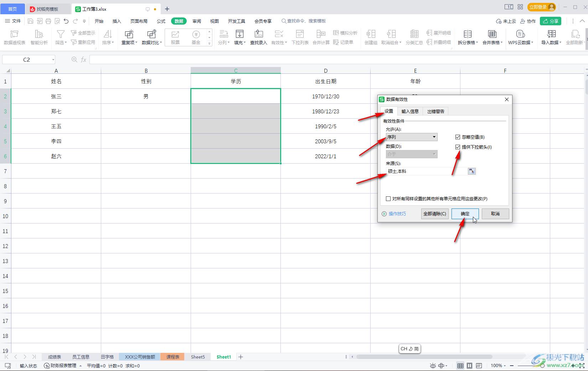Screen dimensions: 588x371
Task: Click cell with date 1980/12/23
Action: [325, 111]
